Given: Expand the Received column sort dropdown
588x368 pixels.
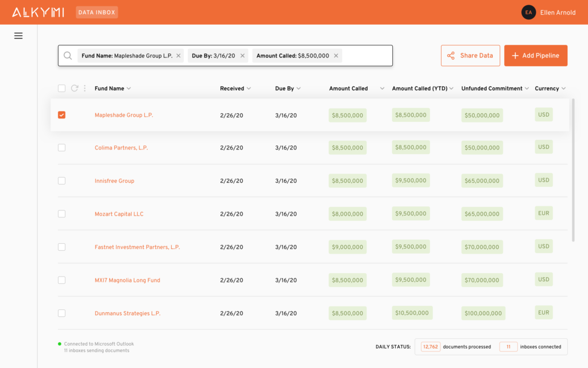Looking at the screenshot, I should [x=249, y=89].
